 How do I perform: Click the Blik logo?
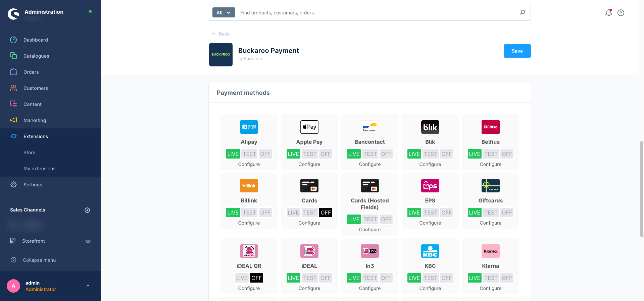[430, 127]
